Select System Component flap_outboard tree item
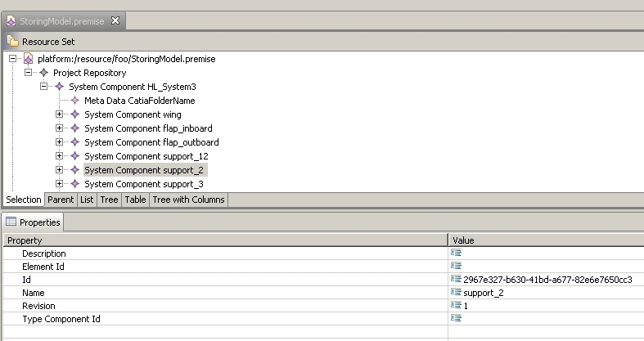Viewport: 644px width, 341px height. click(151, 142)
